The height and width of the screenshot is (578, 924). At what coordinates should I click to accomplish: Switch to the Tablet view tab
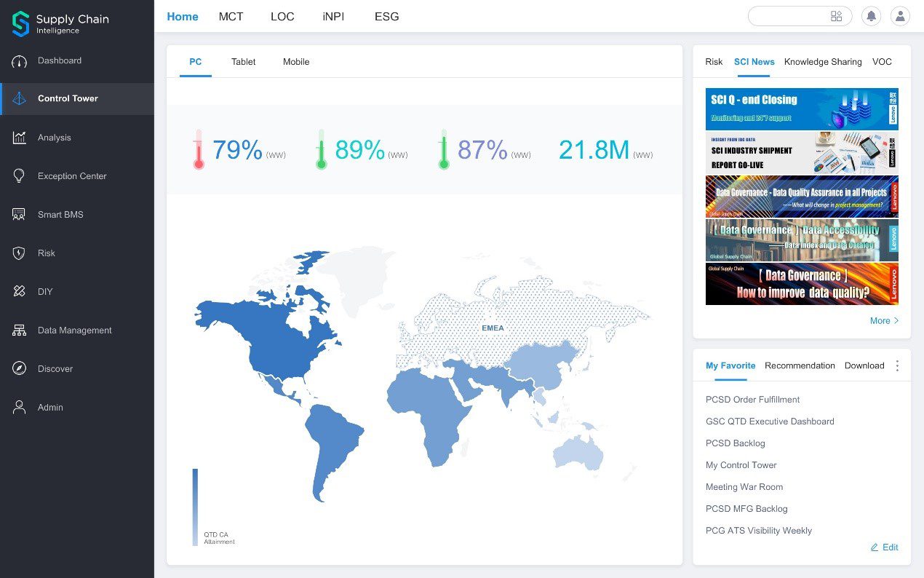(243, 62)
